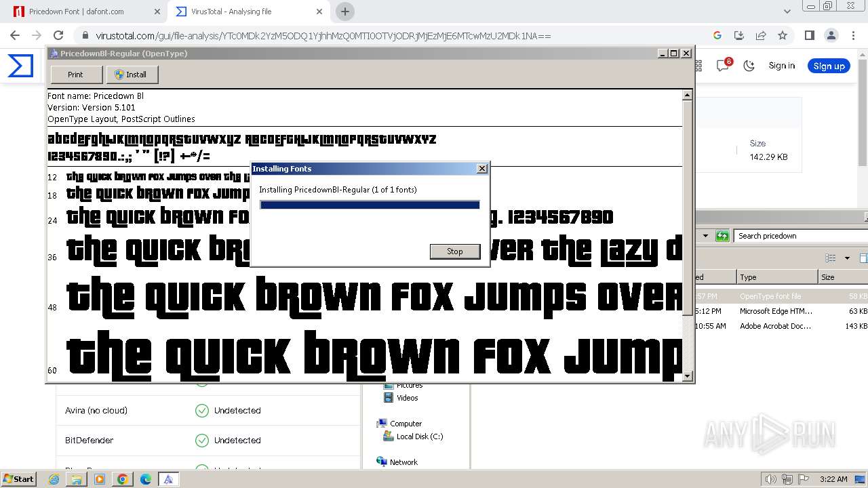The width and height of the screenshot is (868, 488).
Task: Open Chrome from taskbar
Action: 123,479
